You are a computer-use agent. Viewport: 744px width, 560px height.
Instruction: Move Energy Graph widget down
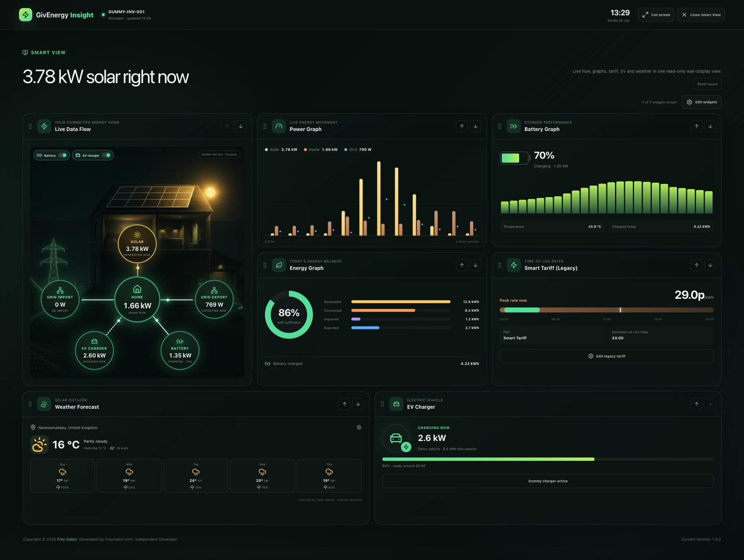(x=475, y=265)
